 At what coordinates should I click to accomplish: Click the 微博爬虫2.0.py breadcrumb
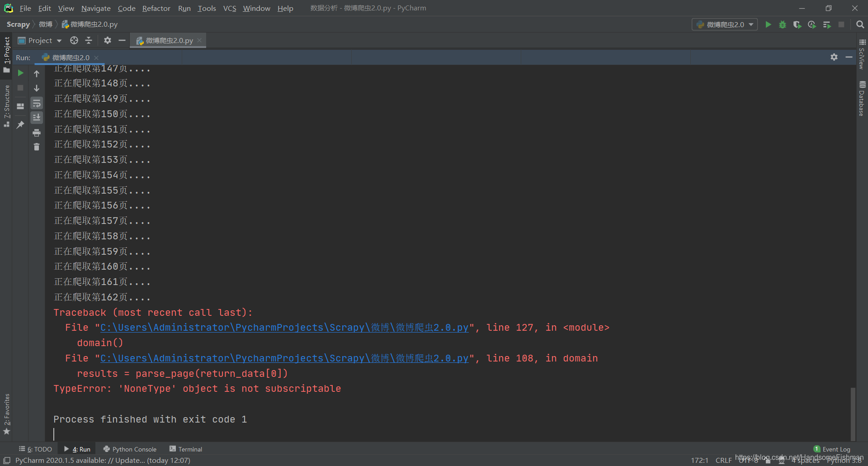coord(90,24)
